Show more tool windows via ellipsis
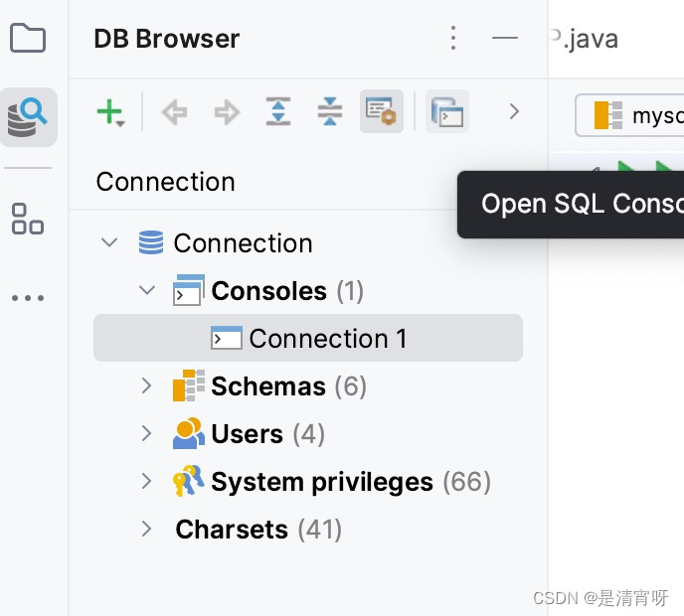 (28, 298)
